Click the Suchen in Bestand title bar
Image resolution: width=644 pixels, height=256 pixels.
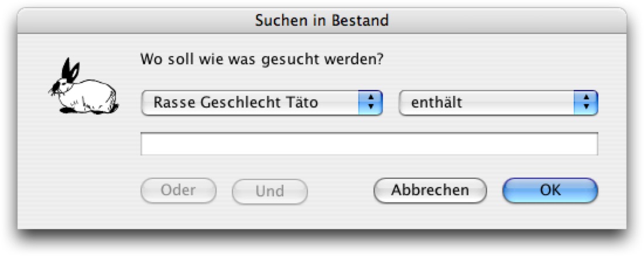[322, 20]
